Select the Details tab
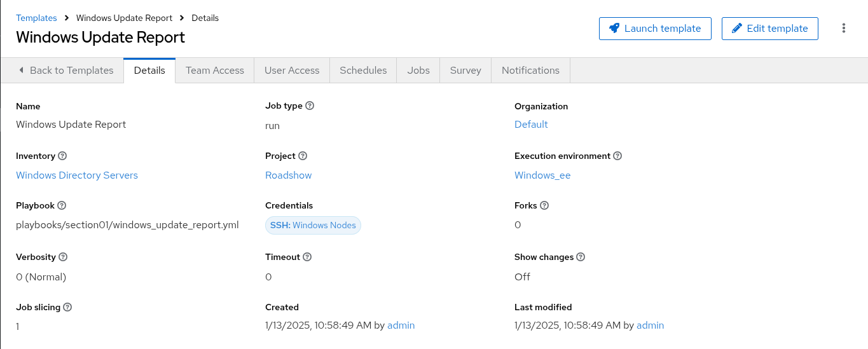 point(149,71)
